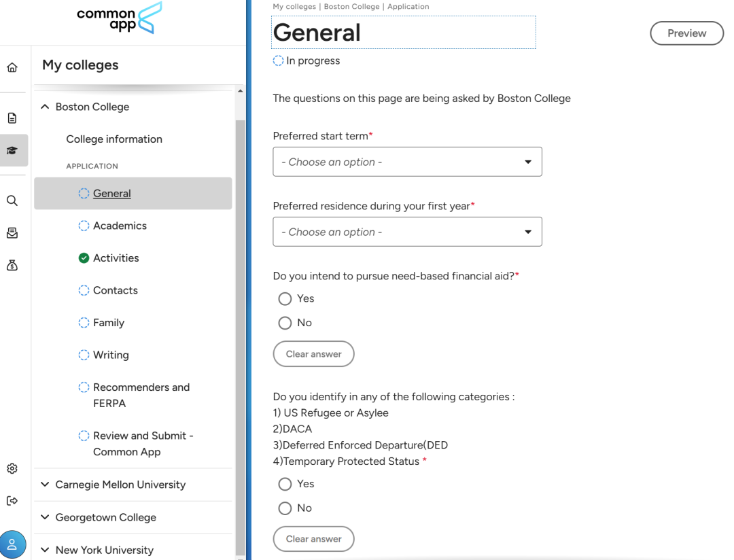Clear answer for financial aid question
The height and width of the screenshot is (560, 734).
coord(313,354)
